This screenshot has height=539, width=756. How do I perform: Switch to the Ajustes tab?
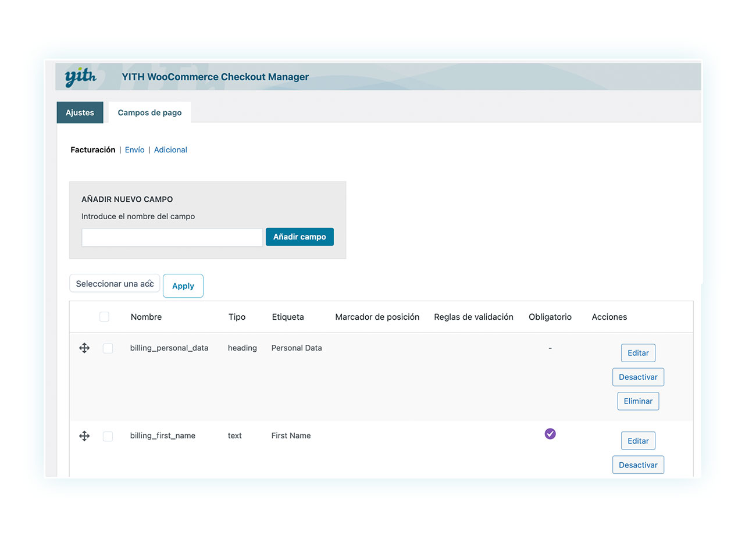coord(80,112)
